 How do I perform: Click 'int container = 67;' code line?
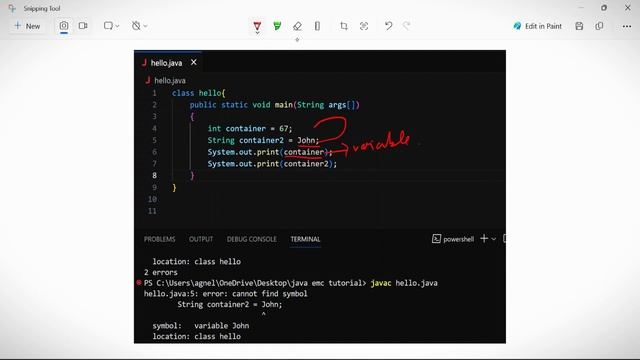point(250,129)
